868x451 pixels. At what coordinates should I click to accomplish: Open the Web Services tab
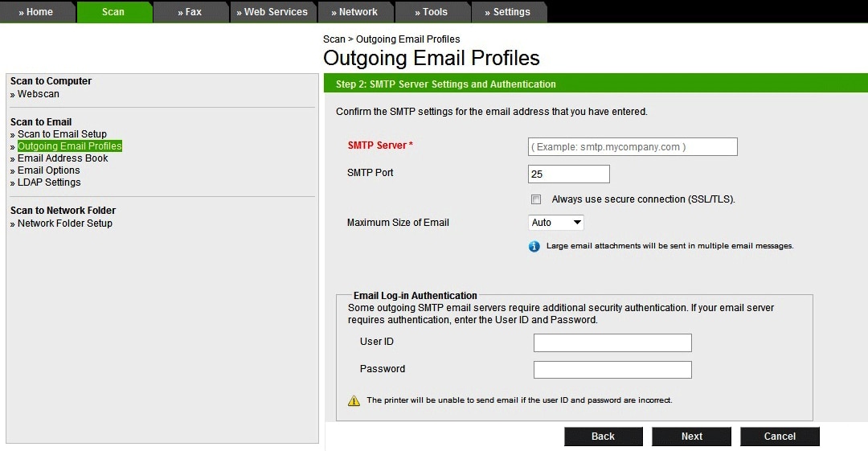pos(272,12)
